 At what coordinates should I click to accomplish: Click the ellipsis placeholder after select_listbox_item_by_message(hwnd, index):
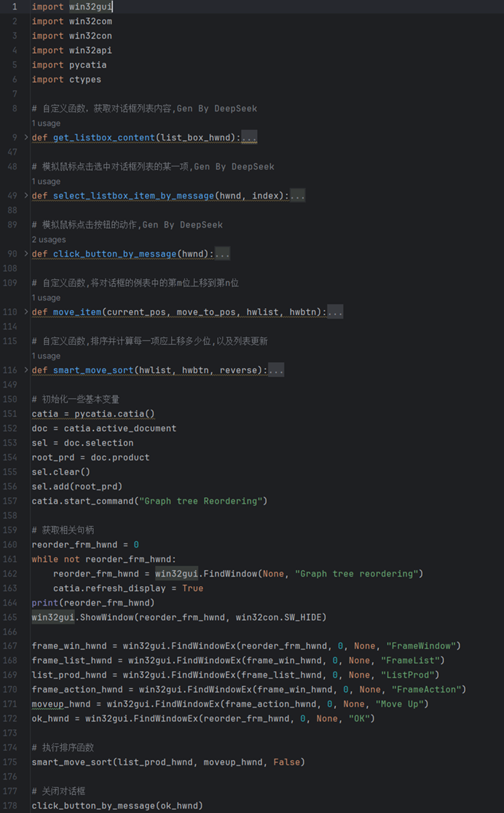[297, 195]
